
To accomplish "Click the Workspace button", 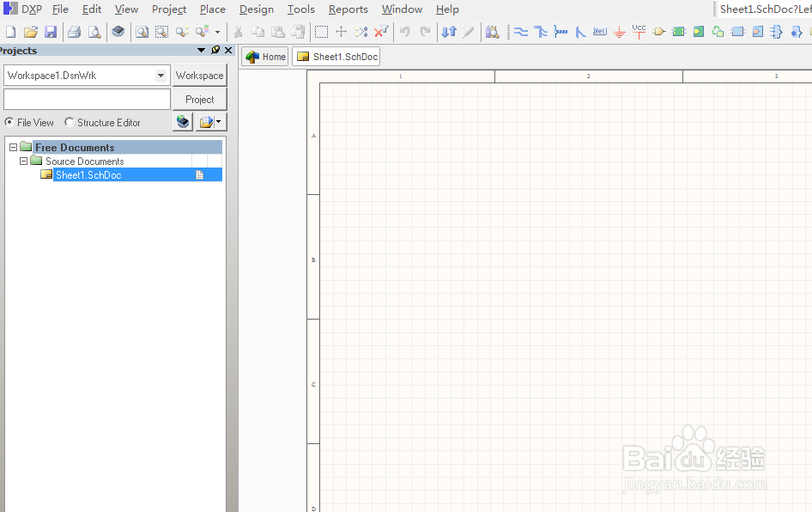I will [199, 76].
